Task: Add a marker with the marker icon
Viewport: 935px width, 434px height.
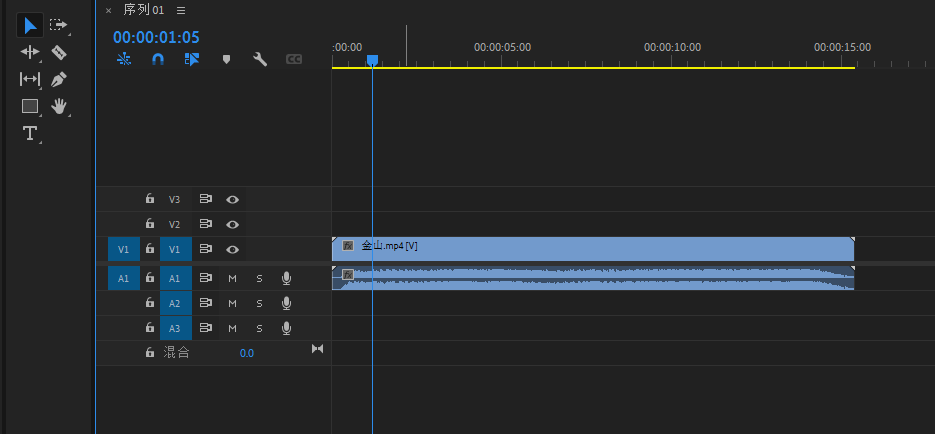Action: pos(226,60)
